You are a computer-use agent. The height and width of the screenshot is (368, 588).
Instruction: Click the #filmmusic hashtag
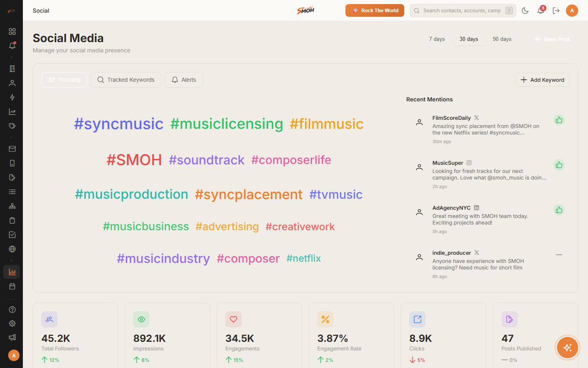click(x=327, y=124)
